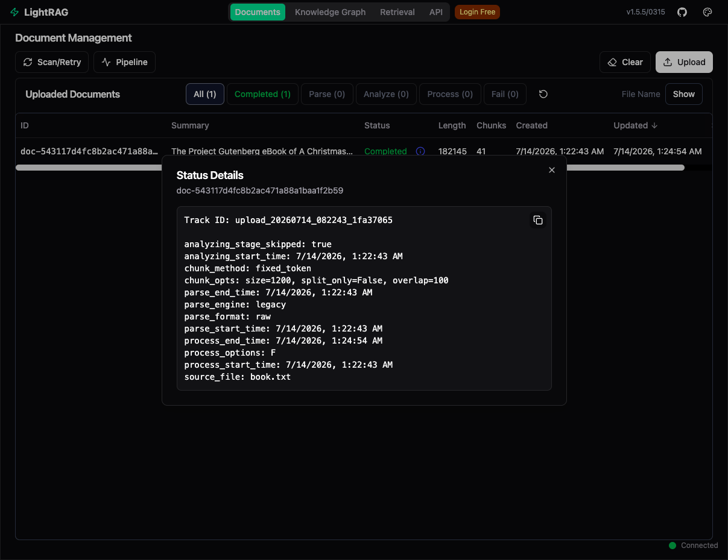The width and height of the screenshot is (728, 560).
Task: Toggle File Name display with Show
Action: pos(684,94)
